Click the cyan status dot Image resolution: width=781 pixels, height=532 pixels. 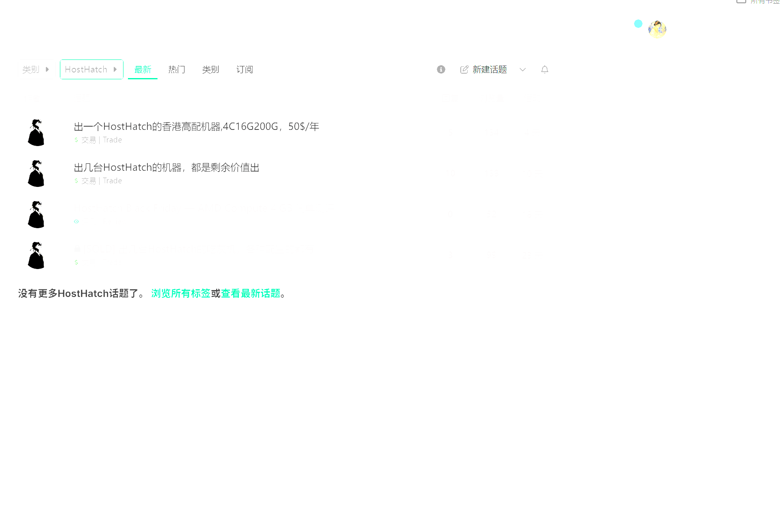[638, 24]
